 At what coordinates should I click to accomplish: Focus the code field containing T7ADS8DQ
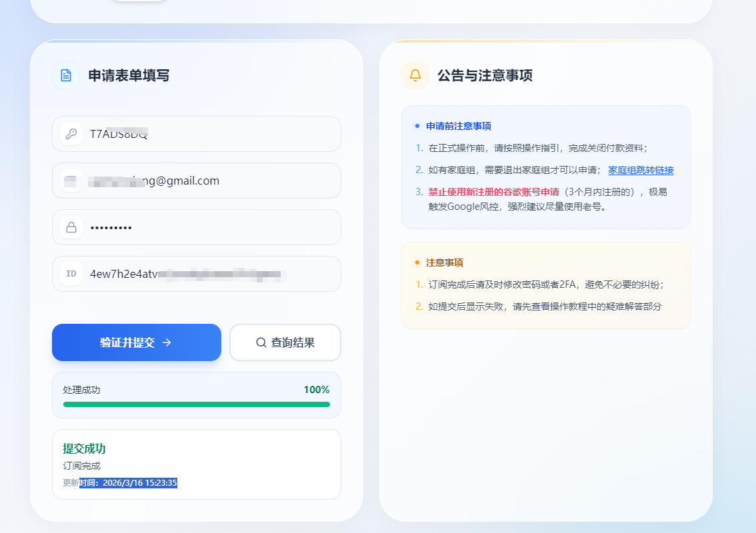click(x=213, y=134)
